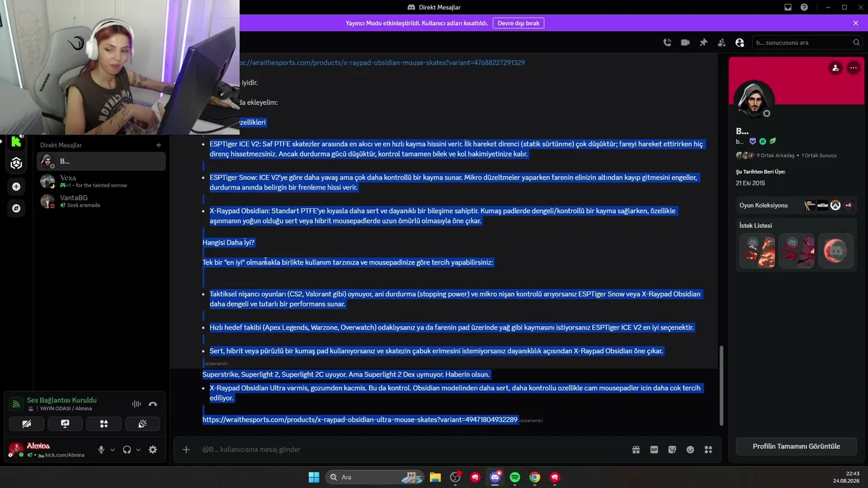Screen dimensions: 868x488
Task: Add friends to this DM
Action: coord(722,43)
